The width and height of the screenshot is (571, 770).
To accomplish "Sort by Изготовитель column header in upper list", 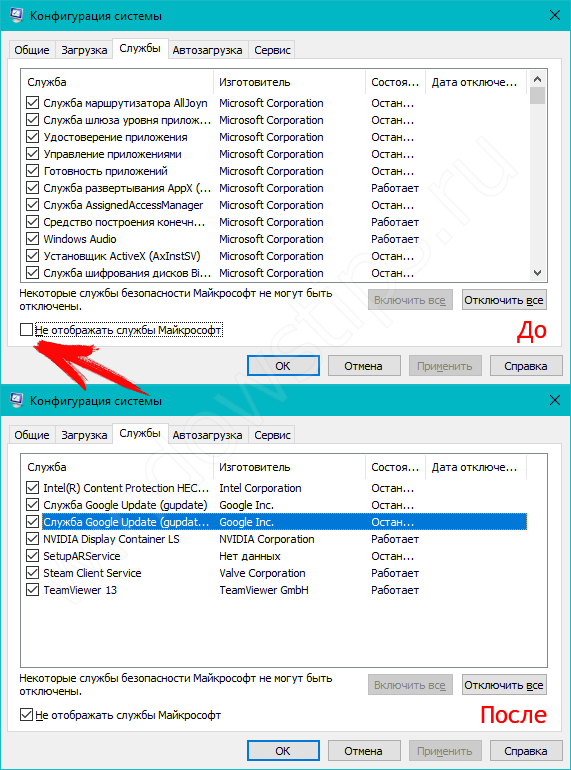I will 290,82.
